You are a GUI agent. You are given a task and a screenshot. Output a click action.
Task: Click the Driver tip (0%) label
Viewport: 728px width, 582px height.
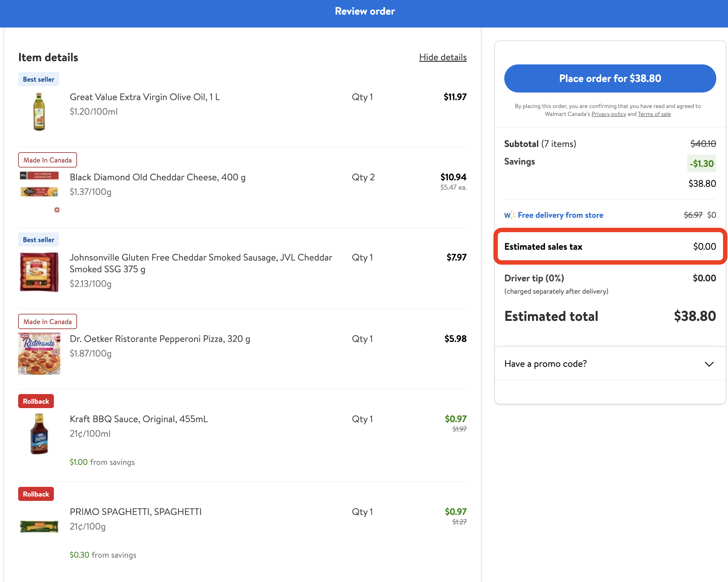tap(534, 278)
